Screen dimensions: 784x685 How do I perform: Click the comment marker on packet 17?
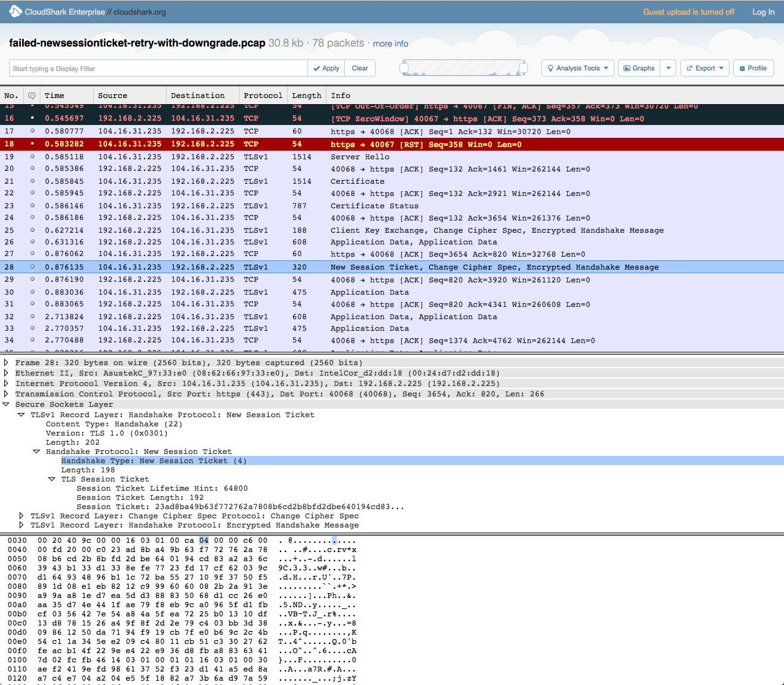tap(32, 131)
